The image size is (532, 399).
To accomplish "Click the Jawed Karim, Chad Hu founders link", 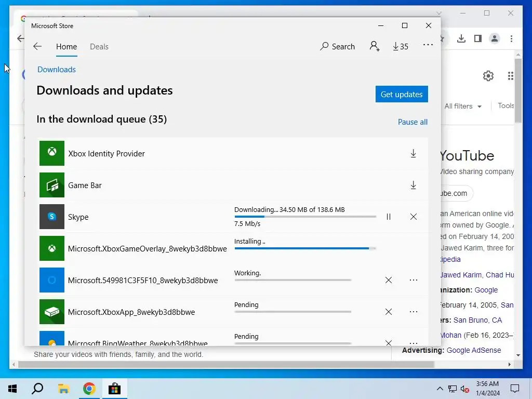I will [477, 275].
